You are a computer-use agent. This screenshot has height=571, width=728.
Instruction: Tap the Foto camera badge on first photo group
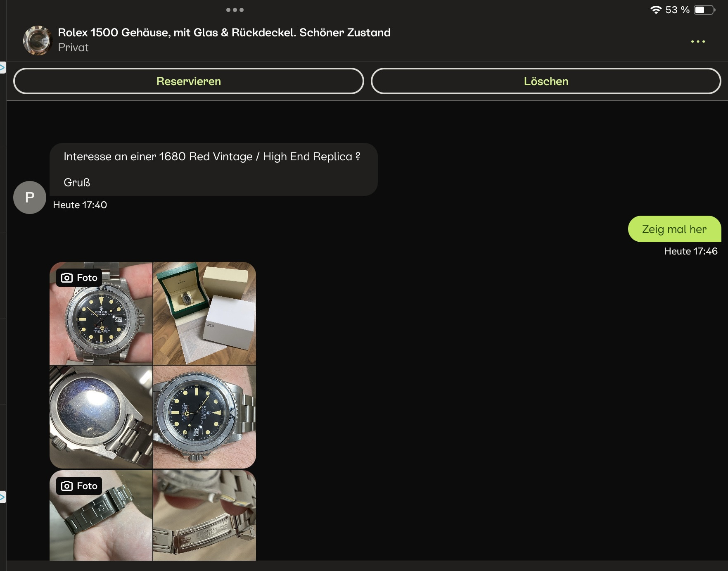pos(79,278)
